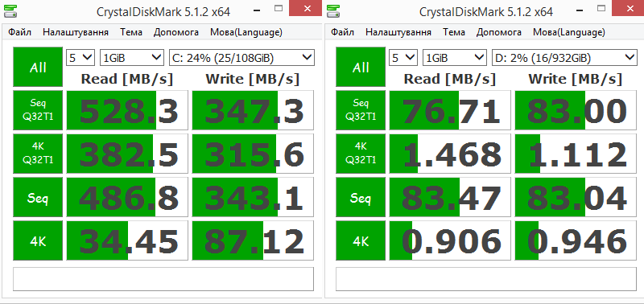644x304 pixels.
Task: Run all tests on drive C
Action: click(x=38, y=67)
